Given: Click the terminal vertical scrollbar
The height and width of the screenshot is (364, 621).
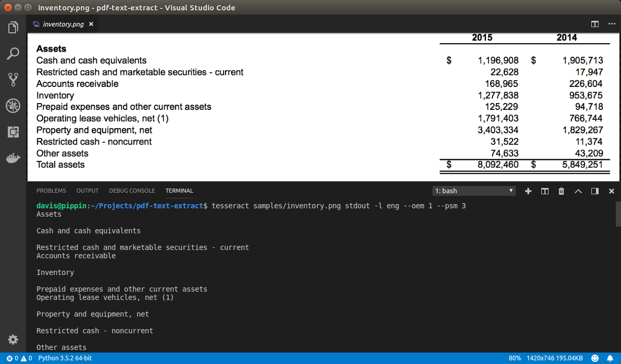Looking at the screenshot, I should (x=618, y=214).
